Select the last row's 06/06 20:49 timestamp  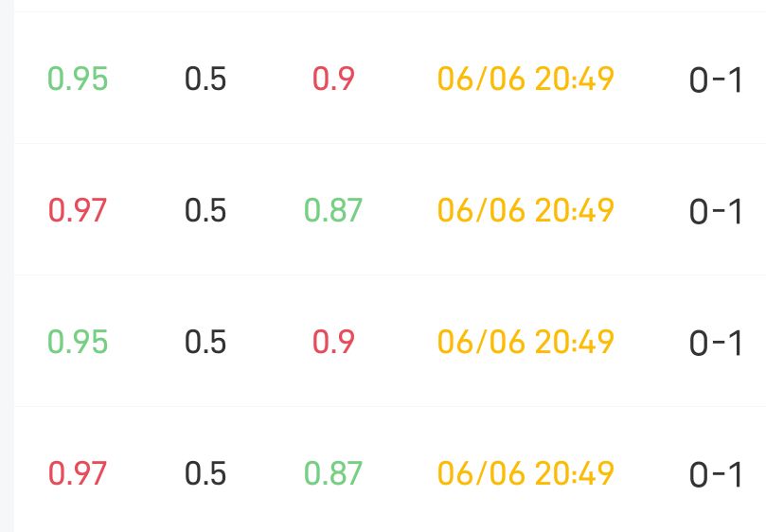pyautogui.click(x=526, y=472)
